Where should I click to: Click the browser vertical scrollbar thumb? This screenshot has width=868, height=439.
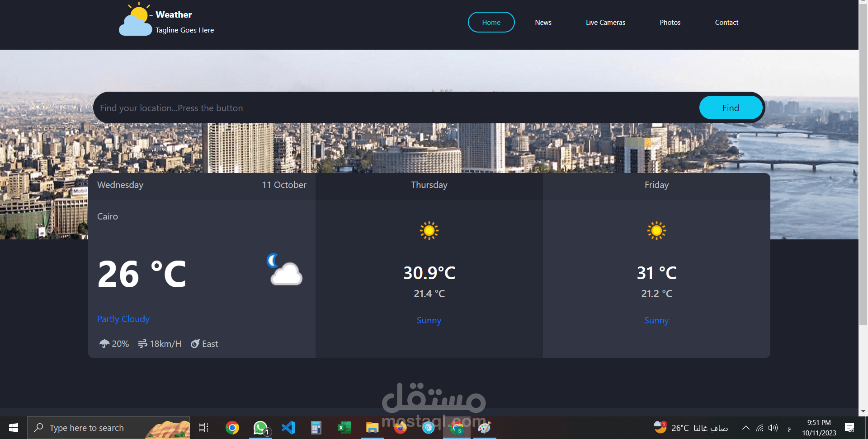[x=863, y=165]
